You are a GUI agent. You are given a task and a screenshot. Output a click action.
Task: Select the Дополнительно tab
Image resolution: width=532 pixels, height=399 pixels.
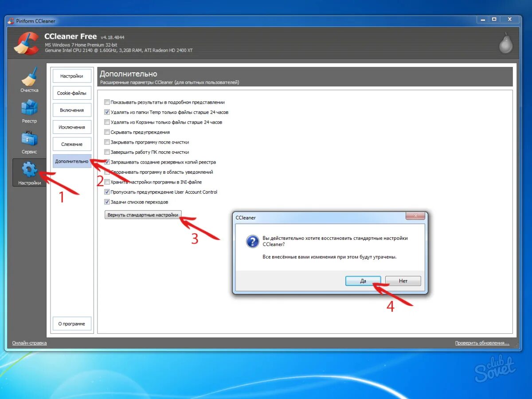click(72, 161)
